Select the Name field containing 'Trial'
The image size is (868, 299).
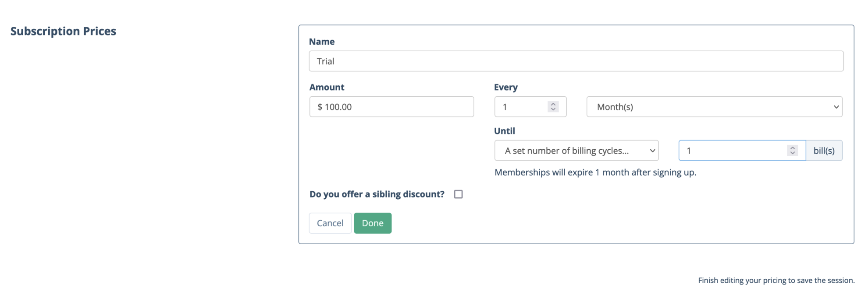click(576, 61)
